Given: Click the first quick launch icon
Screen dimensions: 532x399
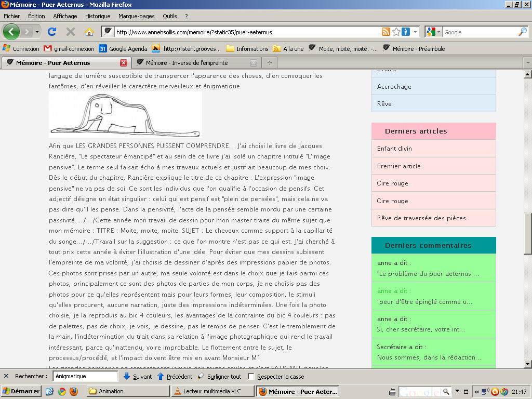Looking at the screenshot, I should point(49,391).
